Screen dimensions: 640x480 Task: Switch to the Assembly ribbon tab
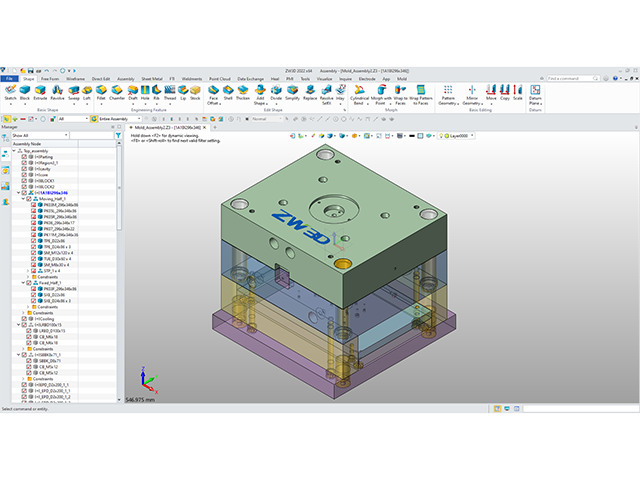[126, 79]
